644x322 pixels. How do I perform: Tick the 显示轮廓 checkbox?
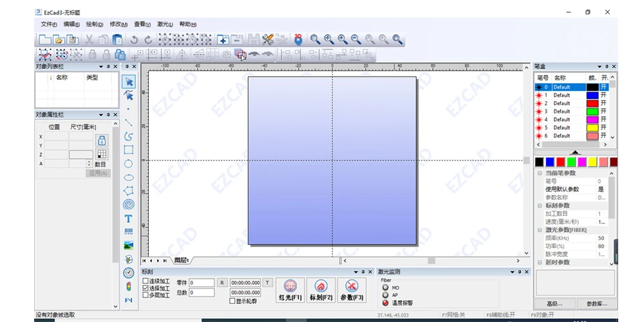[x=232, y=301]
